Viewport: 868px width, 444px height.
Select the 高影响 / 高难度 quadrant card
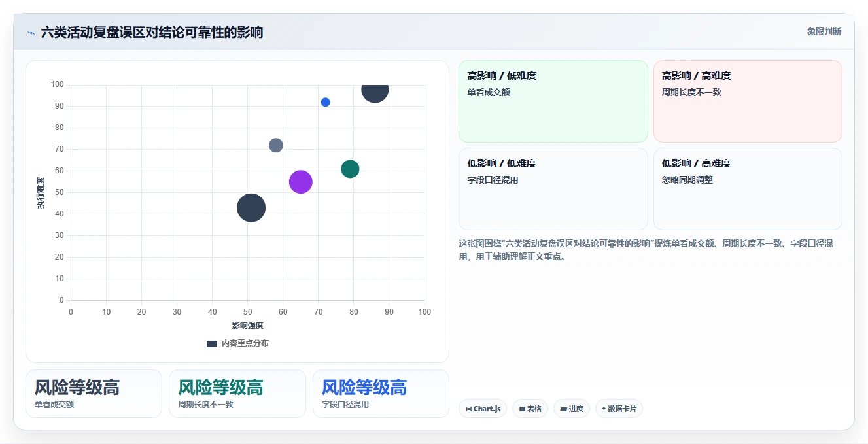coord(748,101)
